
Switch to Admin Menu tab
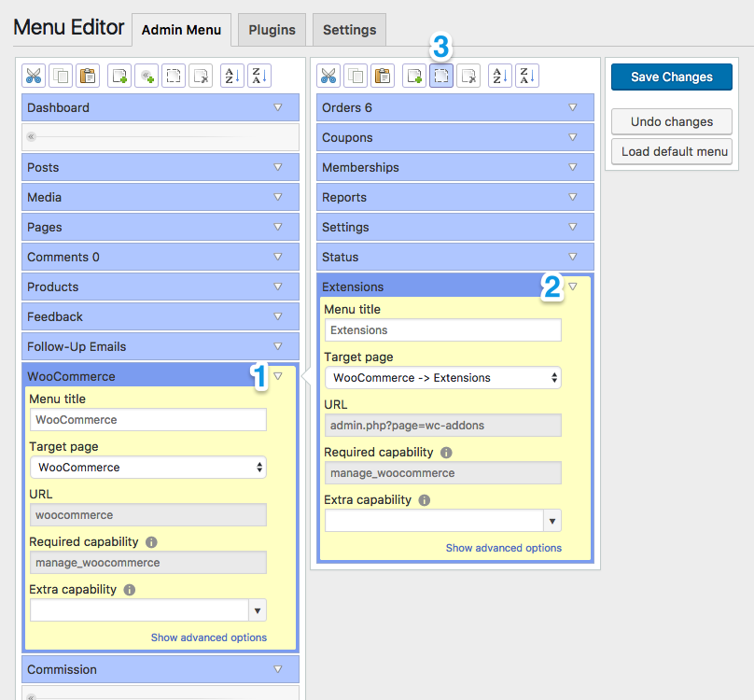click(181, 30)
